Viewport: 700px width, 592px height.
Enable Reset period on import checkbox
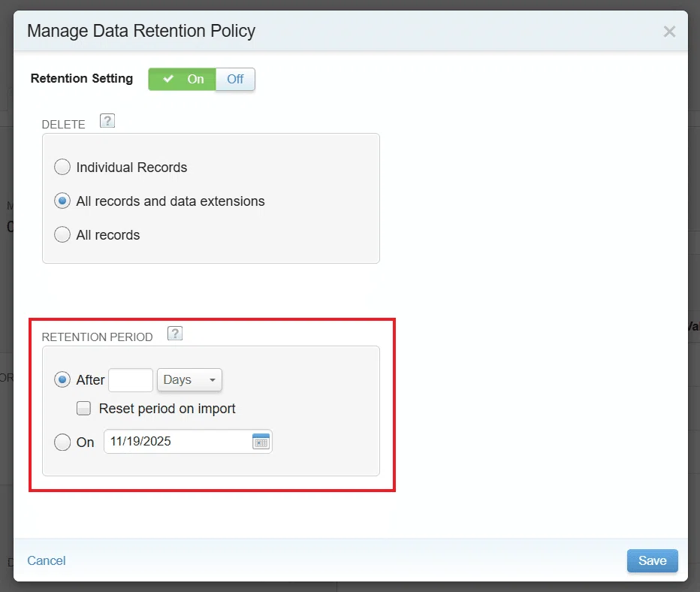pyautogui.click(x=83, y=408)
